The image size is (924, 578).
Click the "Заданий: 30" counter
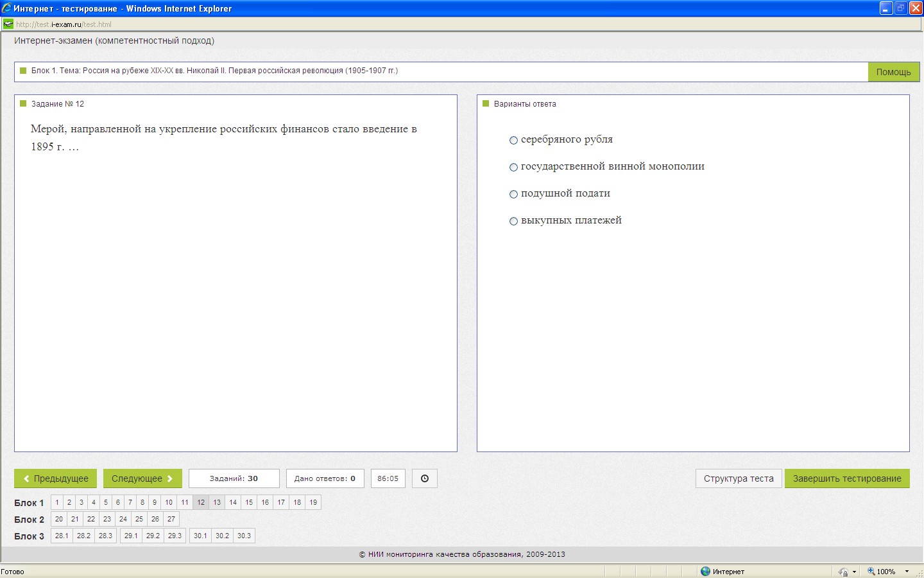(x=234, y=478)
